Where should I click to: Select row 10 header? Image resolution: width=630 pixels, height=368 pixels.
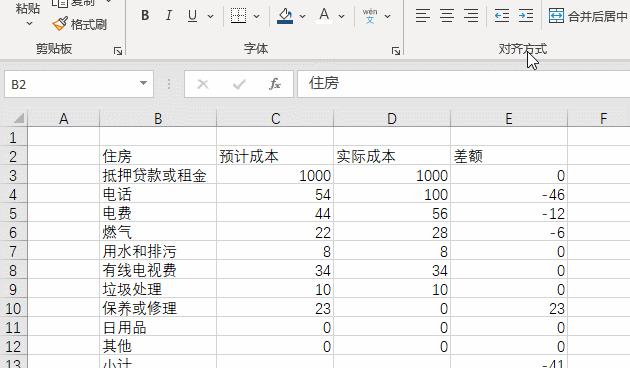pyautogui.click(x=13, y=309)
